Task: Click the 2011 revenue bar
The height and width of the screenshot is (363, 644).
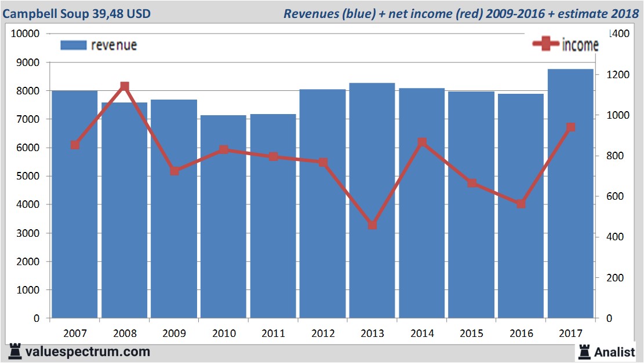Action: pyautogui.click(x=273, y=216)
